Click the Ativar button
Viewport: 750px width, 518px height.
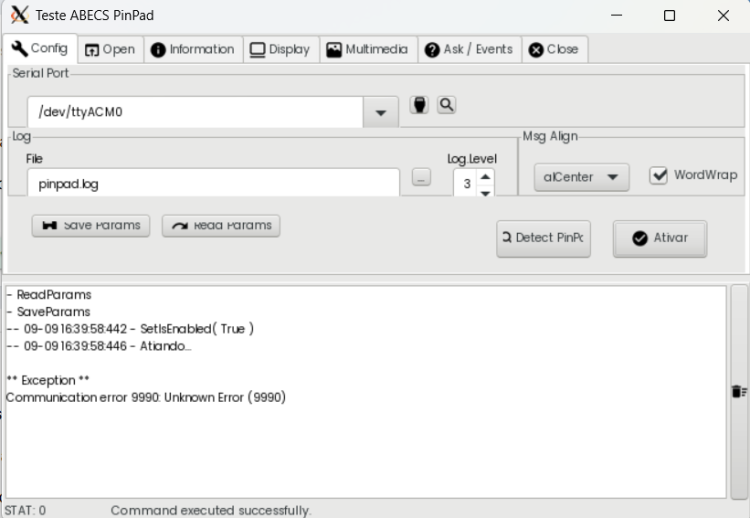pos(660,238)
